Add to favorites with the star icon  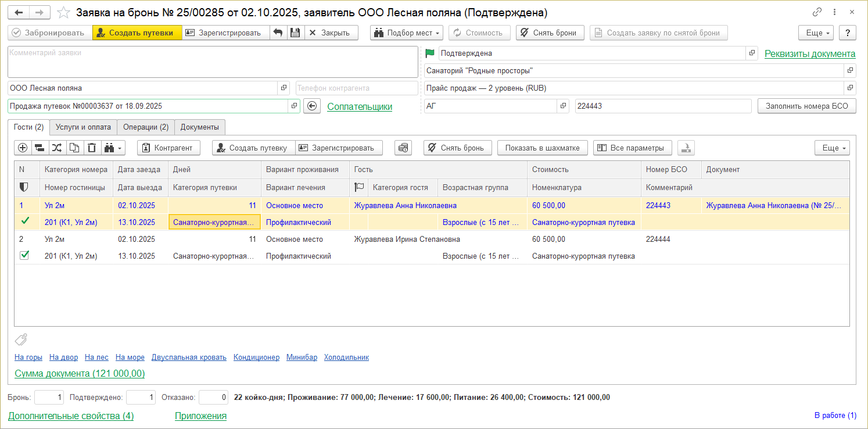pyautogui.click(x=64, y=12)
